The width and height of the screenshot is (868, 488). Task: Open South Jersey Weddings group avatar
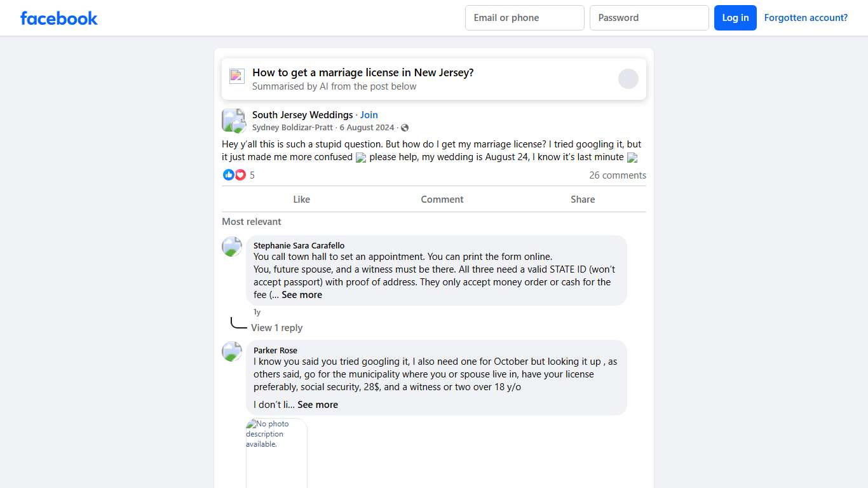pos(233,121)
